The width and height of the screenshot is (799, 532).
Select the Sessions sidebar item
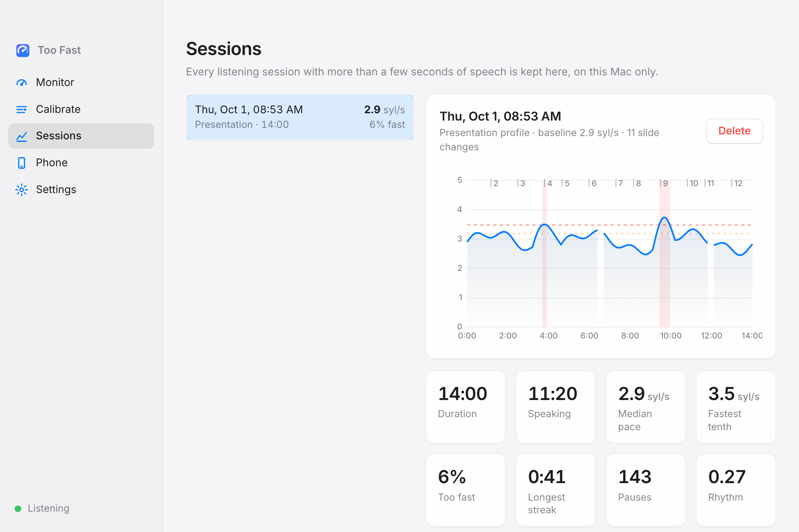[x=81, y=136]
